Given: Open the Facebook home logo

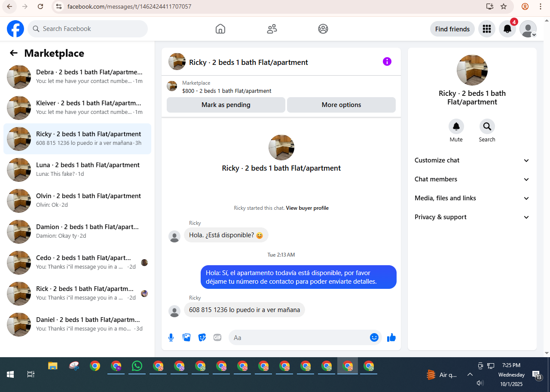Looking at the screenshot, I should coord(15,29).
